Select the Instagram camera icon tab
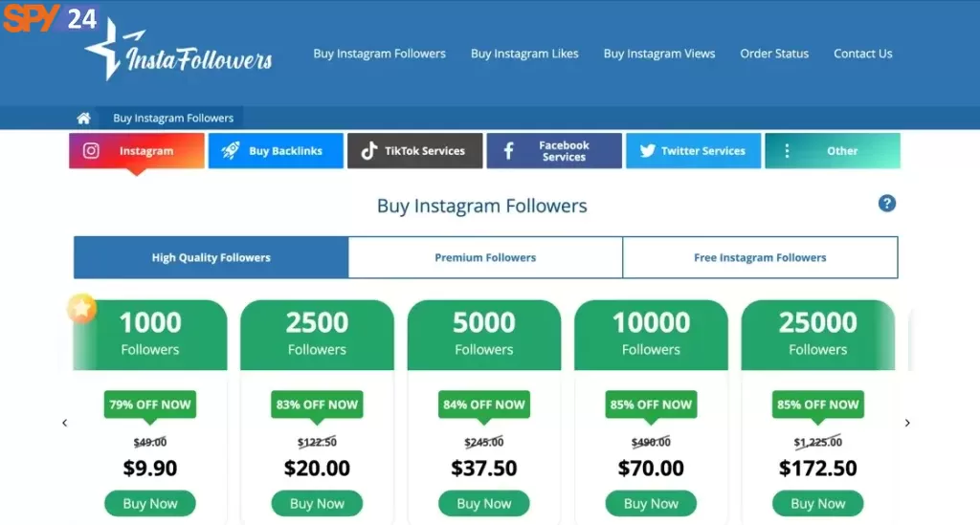The width and height of the screenshot is (980, 525). point(91,150)
